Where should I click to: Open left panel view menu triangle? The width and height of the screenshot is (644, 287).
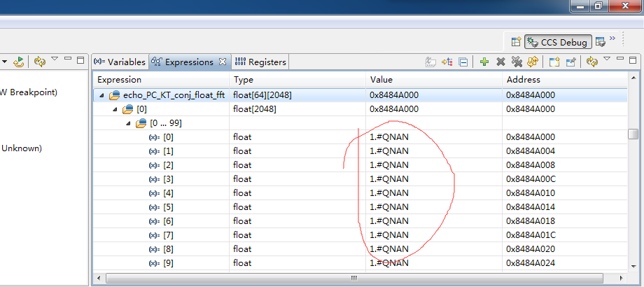[x=54, y=59]
